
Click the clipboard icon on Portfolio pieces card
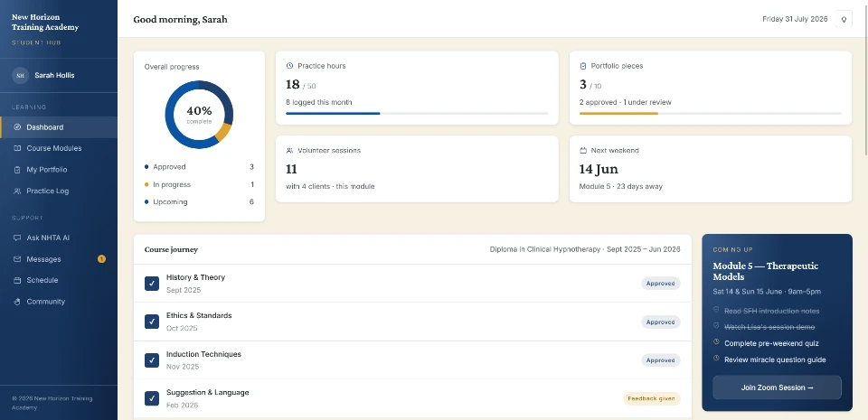pyautogui.click(x=583, y=66)
